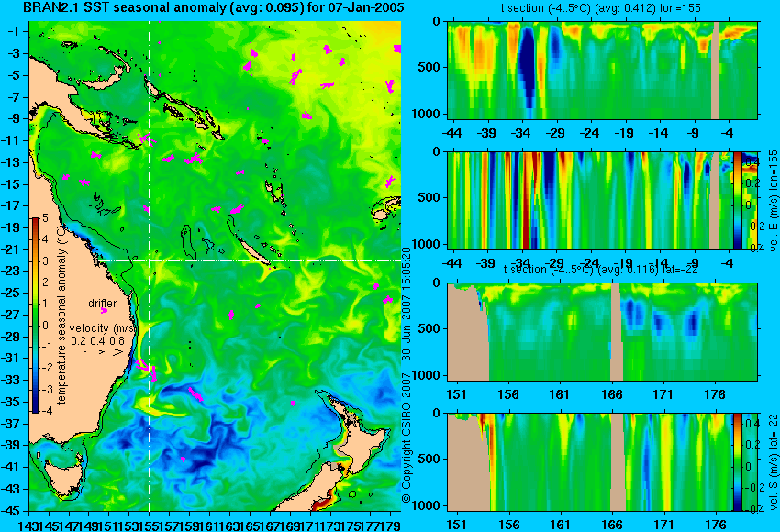Click the '-34' tick under top temperature section
Screen dimensions: 780x532
521,133
